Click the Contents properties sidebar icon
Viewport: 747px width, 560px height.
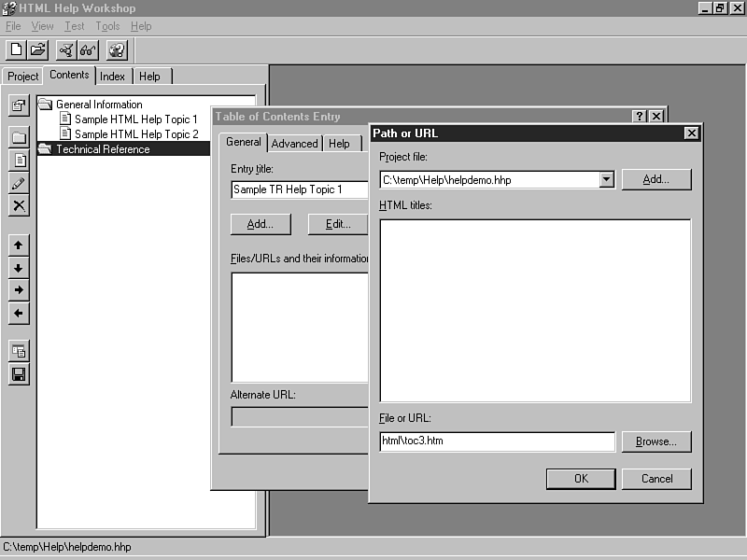[19, 105]
